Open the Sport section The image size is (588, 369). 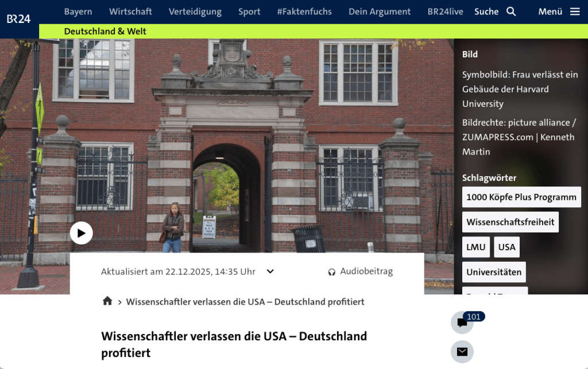pos(249,11)
